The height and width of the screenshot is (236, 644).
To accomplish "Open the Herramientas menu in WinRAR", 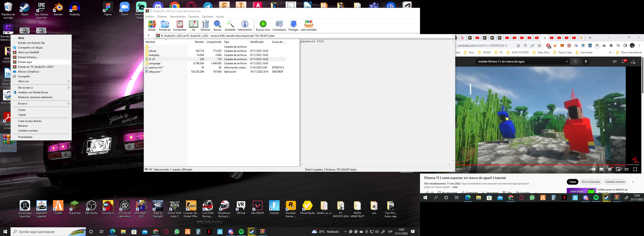I will [x=177, y=16].
